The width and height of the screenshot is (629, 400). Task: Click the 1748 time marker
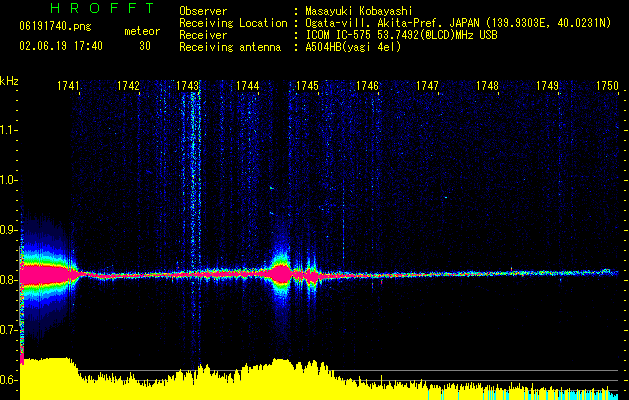click(487, 86)
